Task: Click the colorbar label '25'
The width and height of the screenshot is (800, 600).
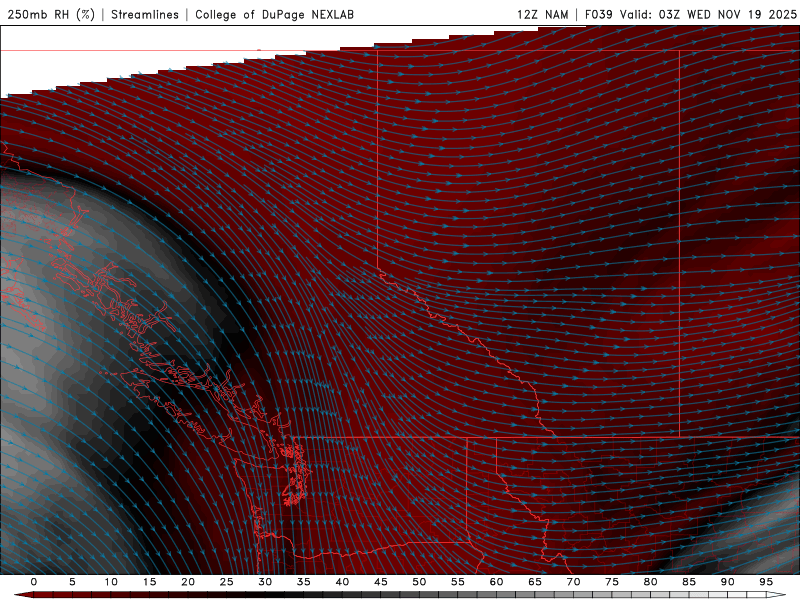Action: 227,582
